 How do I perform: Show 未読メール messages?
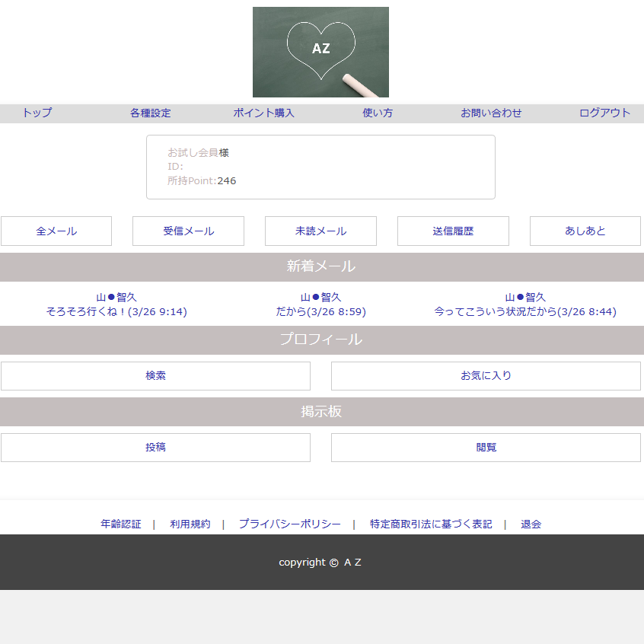pyautogui.click(x=320, y=231)
